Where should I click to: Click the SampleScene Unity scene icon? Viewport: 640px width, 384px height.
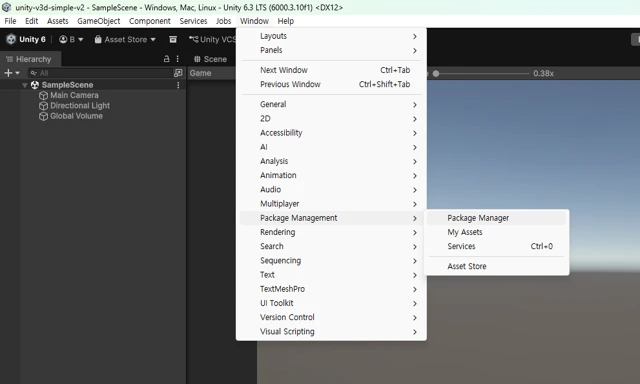[x=35, y=85]
